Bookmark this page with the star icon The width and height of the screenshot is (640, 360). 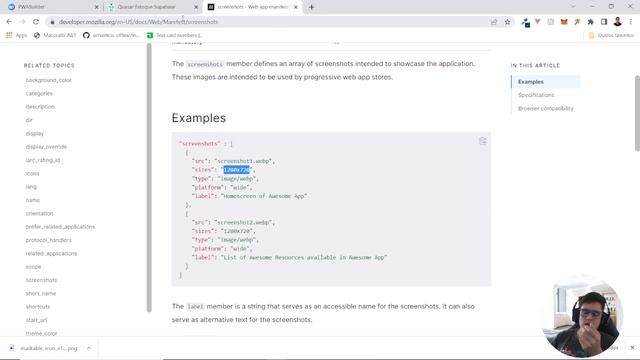pyautogui.click(x=507, y=22)
